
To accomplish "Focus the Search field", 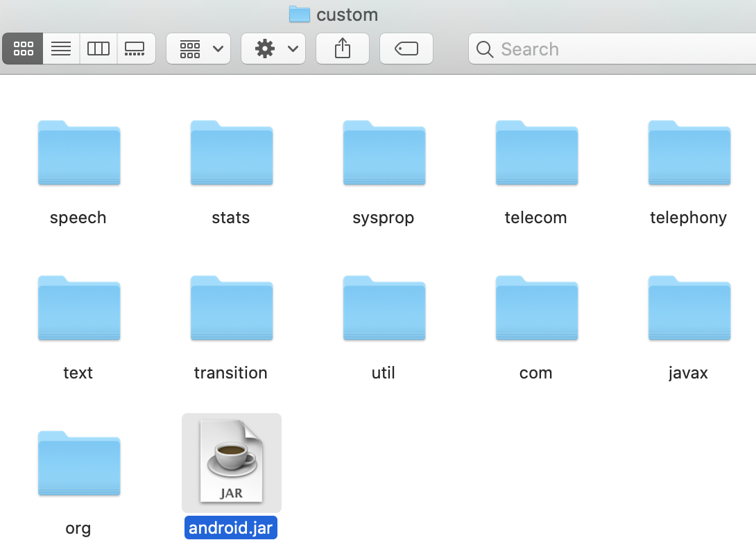I will click(612, 49).
